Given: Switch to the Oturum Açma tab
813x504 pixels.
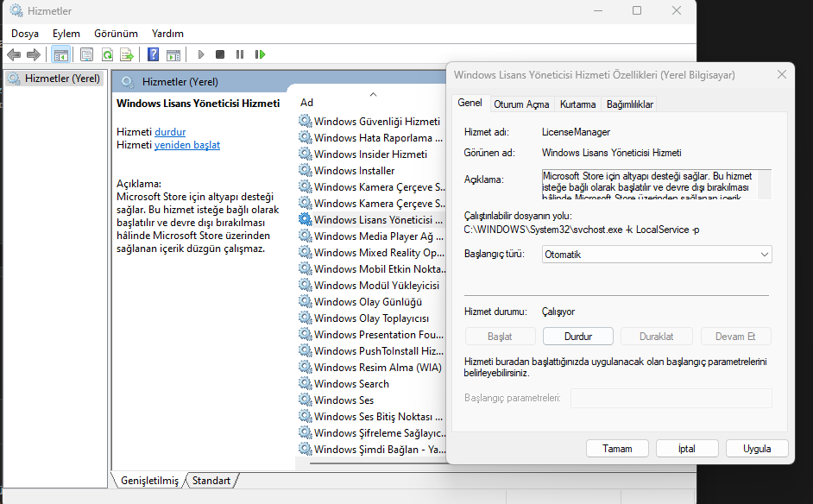Looking at the screenshot, I should click(x=521, y=104).
